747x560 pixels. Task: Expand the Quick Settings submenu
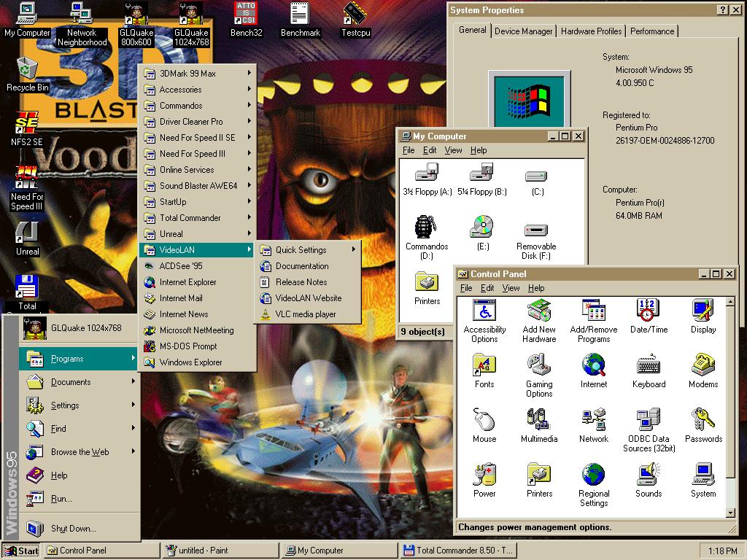[308, 250]
